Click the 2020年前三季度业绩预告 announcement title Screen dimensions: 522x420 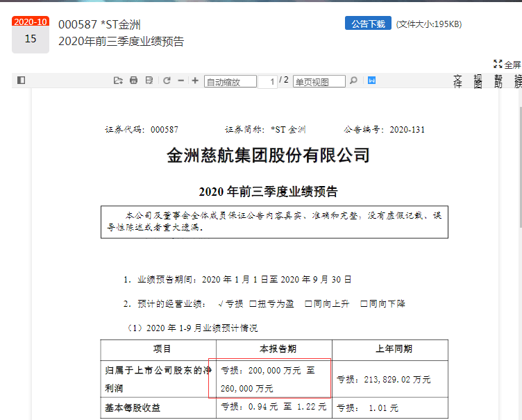click(121, 41)
